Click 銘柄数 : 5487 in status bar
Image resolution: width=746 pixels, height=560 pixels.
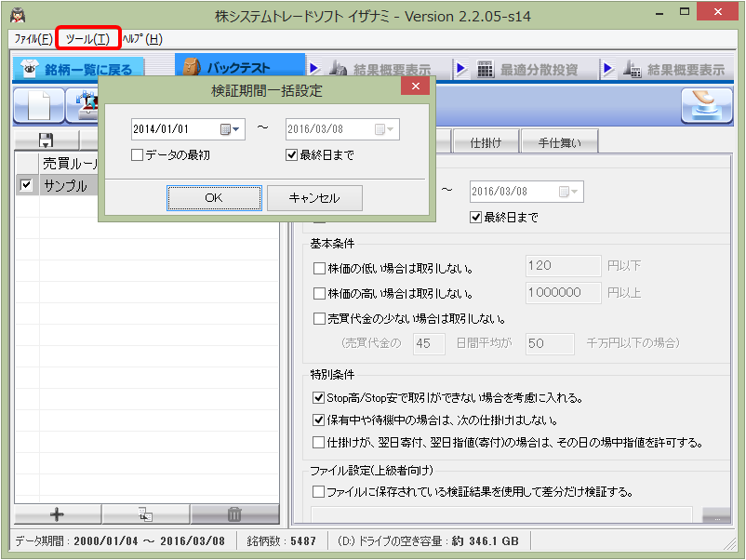[281, 541]
